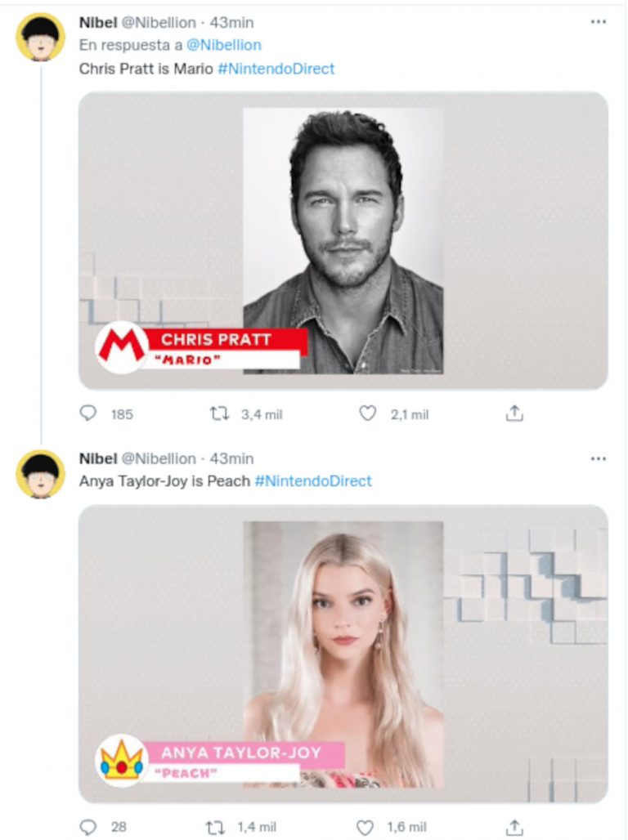Viewport: 628px width, 840px height.
Task: Click the Nibel display name on first tweet
Action: point(98,22)
